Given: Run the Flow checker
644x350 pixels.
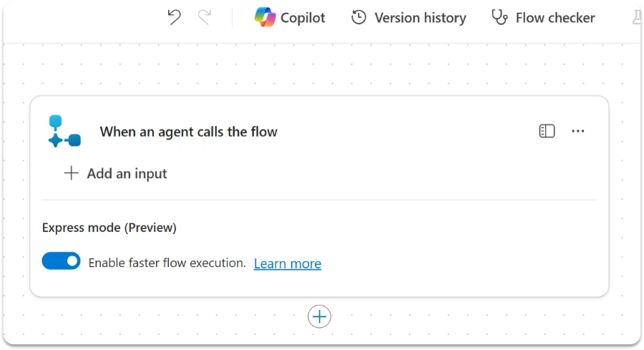Looking at the screenshot, I should click(x=543, y=18).
